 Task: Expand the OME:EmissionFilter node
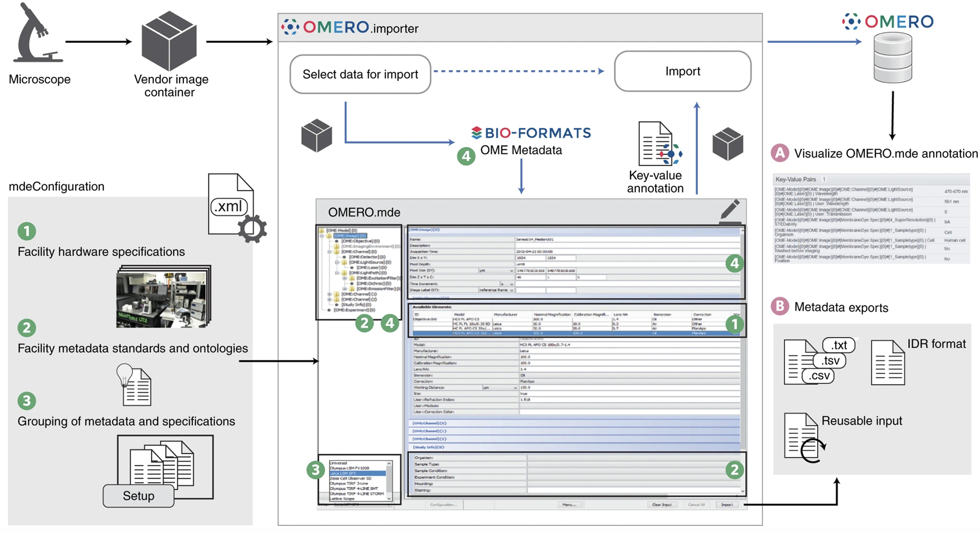[x=344, y=289]
